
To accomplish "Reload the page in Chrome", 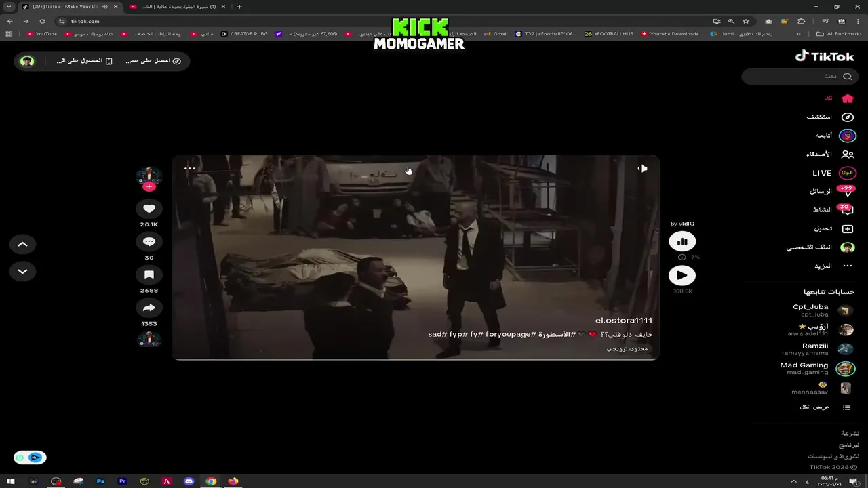I will [42, 21].
